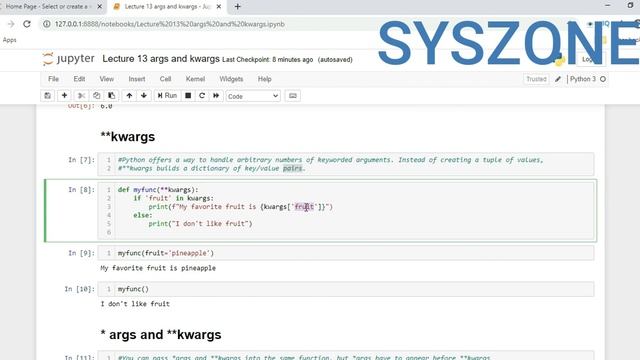The width and height of the screenshot is (640, 360).
Task: Open a new browser tab
Action: pyautogui.click(x=238, y=7)
